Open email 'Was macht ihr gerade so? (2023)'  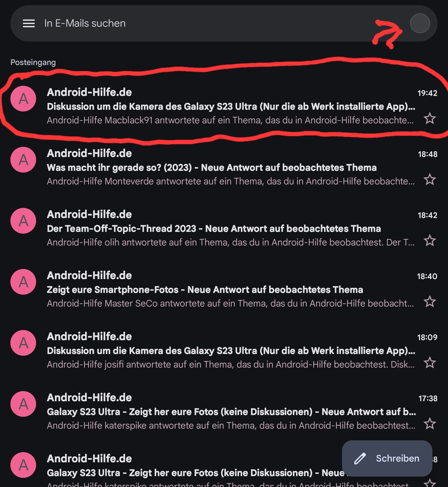pyautogui.click(x=224, y=167)
